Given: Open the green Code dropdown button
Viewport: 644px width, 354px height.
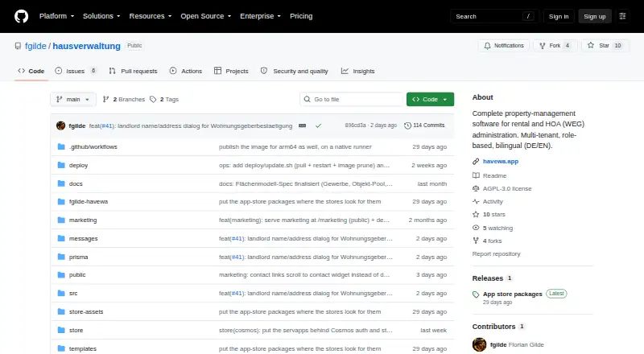Looking at the screenshot, I should [430, 100].
